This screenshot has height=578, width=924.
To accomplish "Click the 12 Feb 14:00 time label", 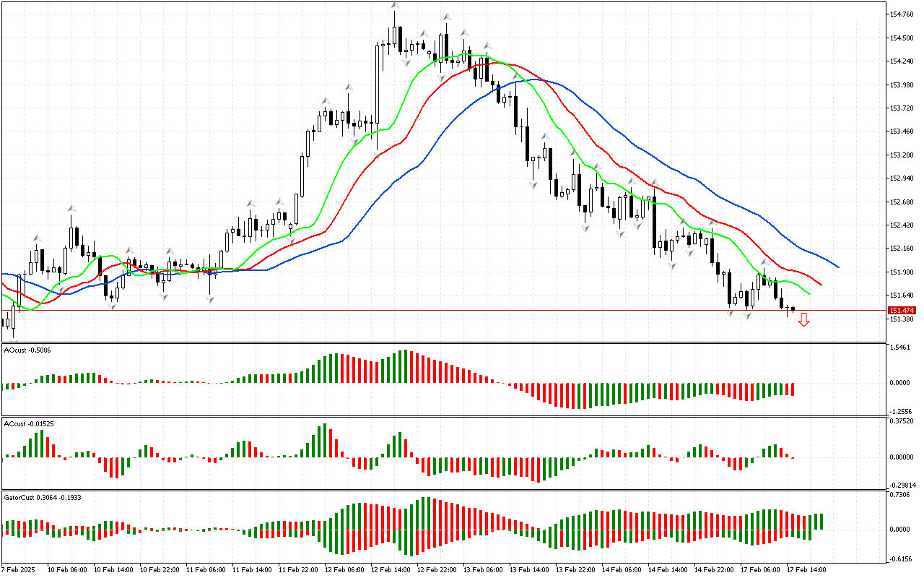I will tap(392, 569).
